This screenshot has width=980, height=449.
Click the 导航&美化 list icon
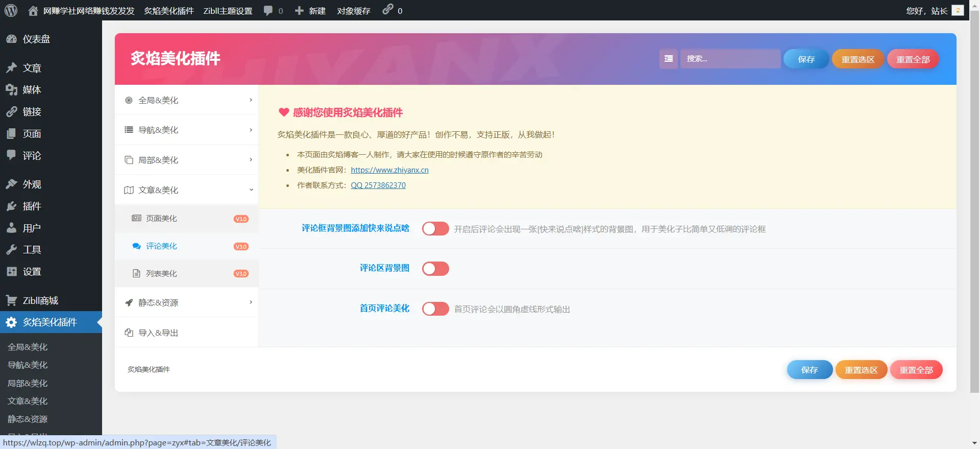point(129,130)
